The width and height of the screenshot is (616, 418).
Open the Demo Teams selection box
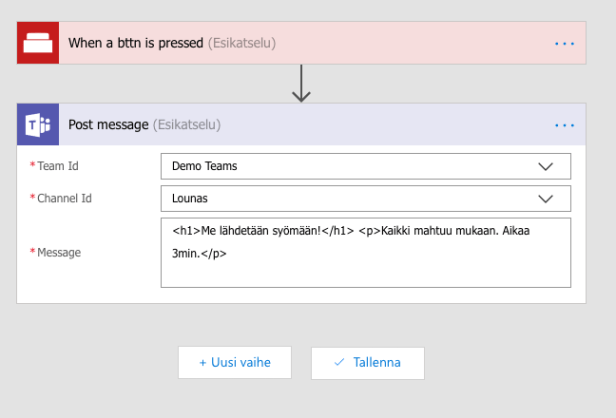350,166
